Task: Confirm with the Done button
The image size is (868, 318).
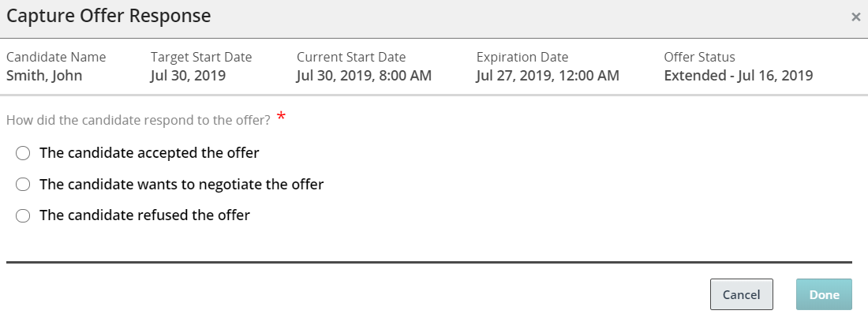Action: [x=824, y=294]
